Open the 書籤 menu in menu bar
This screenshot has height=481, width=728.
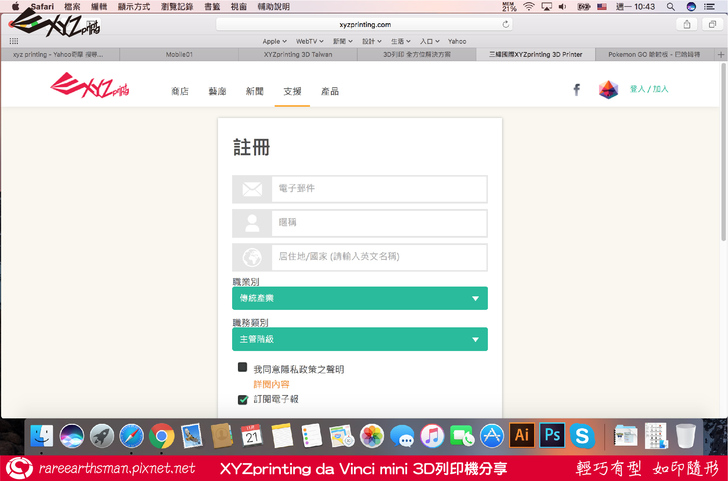point(212,6)
